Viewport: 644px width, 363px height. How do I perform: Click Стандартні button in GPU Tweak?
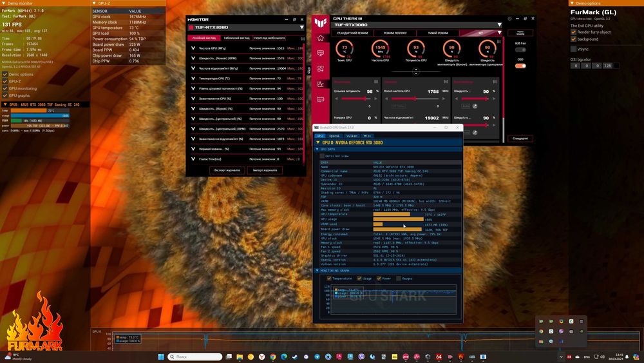point(520,139)
